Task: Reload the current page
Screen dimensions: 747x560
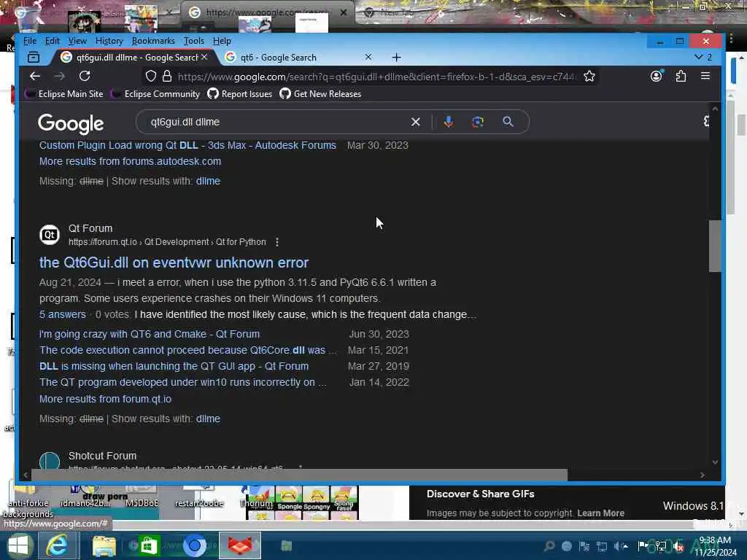Action: [85, 76]
